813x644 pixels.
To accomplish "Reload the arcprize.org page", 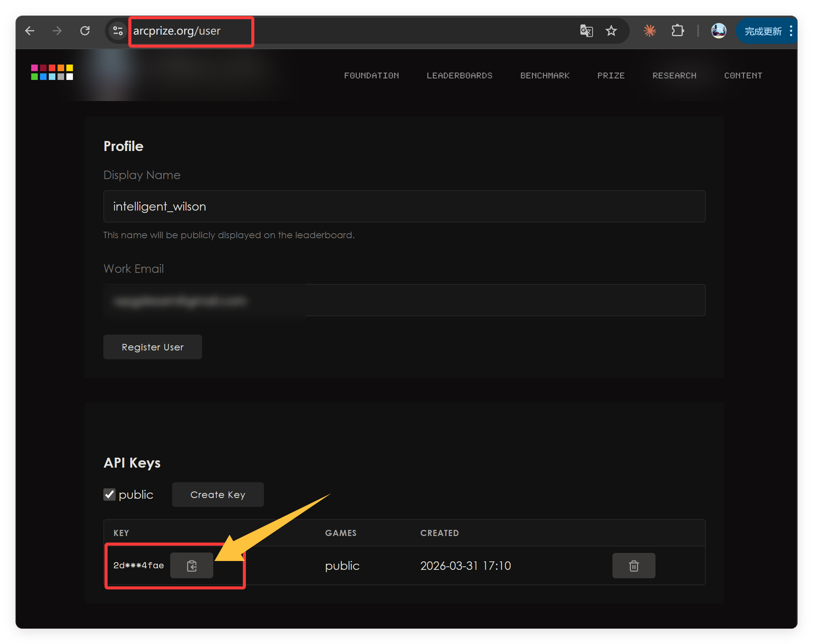I will 85,31.
